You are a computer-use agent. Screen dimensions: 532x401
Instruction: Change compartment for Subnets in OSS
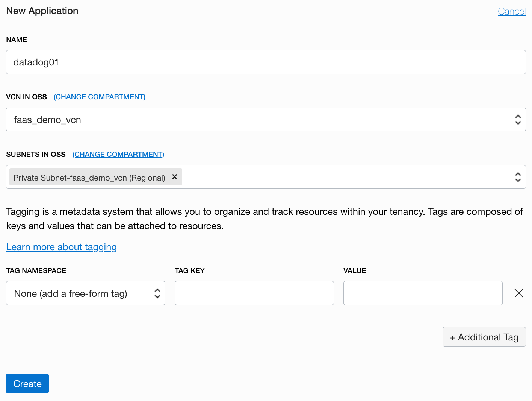[x=118, y=154]
